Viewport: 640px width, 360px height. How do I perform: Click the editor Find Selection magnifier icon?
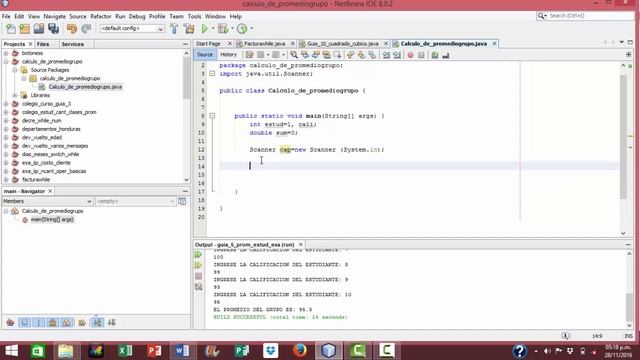(294, 55)
